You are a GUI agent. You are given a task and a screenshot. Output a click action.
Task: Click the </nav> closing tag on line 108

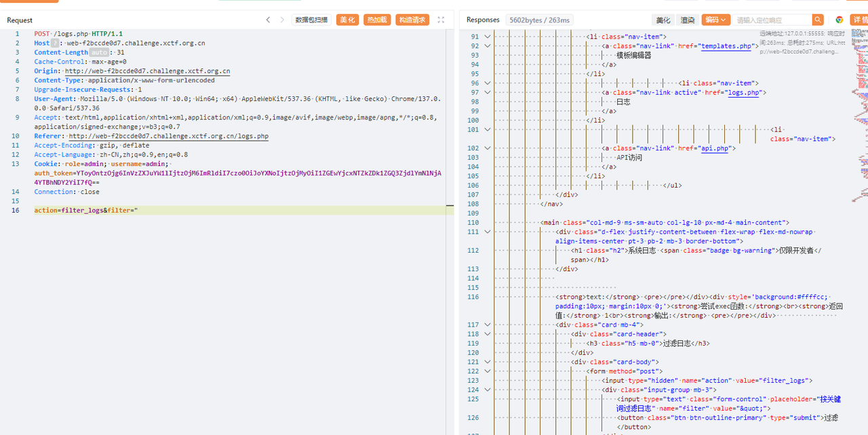point(552,204)
